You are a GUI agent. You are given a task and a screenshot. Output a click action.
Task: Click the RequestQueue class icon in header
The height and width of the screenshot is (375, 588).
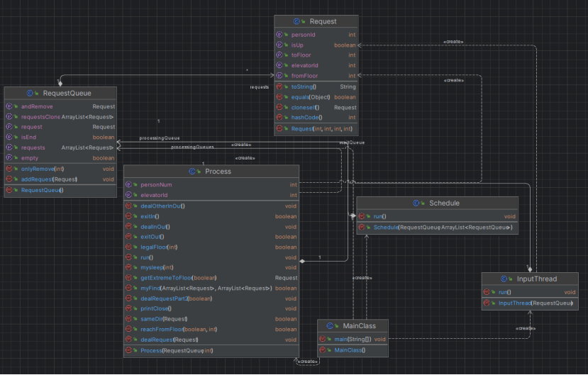tap(30, 93)
